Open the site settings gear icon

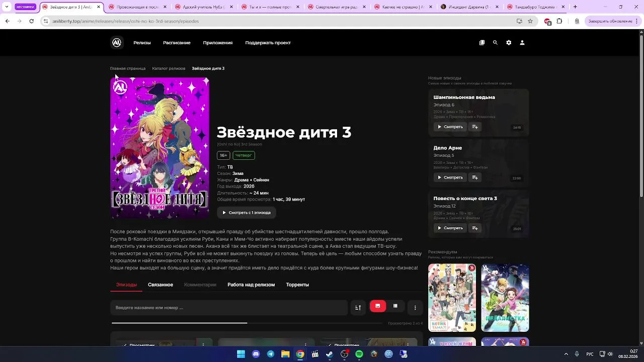coord(509,43)
